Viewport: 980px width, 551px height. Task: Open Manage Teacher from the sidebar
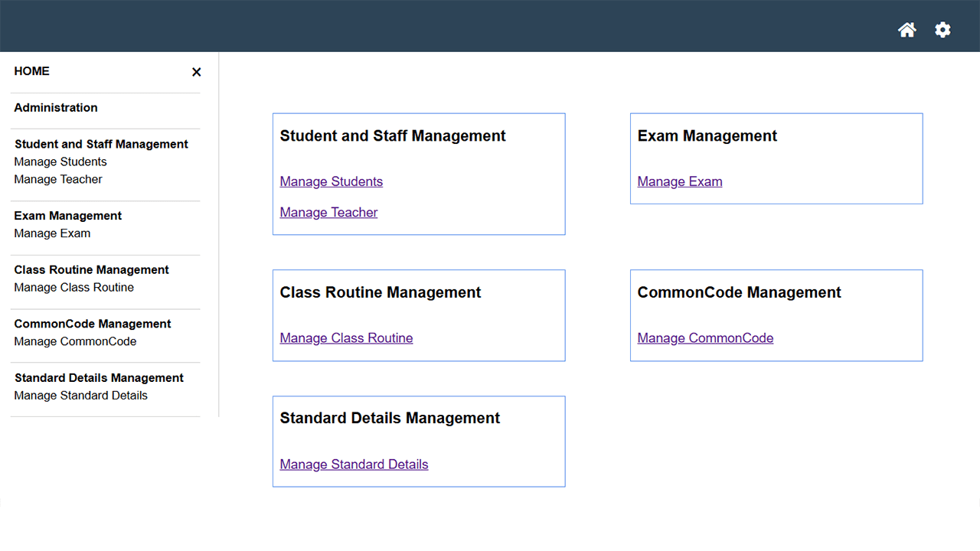[58, 179]
